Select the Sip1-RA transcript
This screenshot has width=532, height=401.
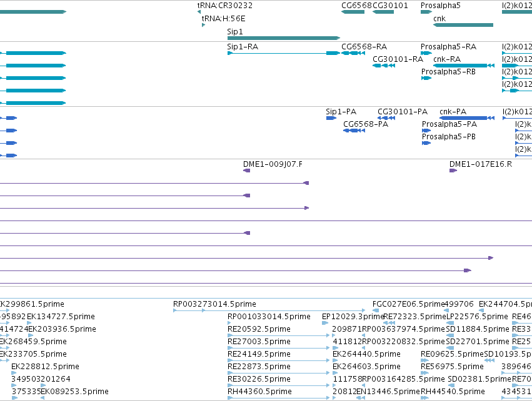(x=284, y=53)
